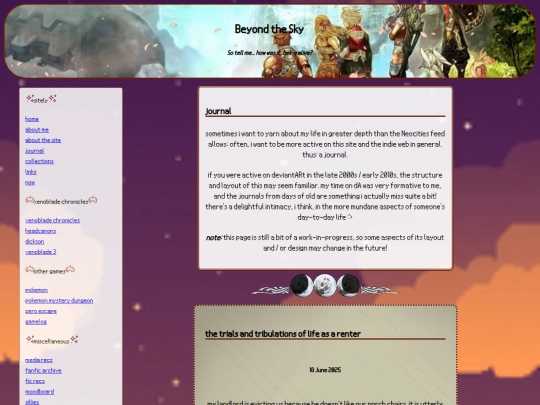540x405 pixels.
Task: Open the fic recs link
Action: tap(35, 381)
